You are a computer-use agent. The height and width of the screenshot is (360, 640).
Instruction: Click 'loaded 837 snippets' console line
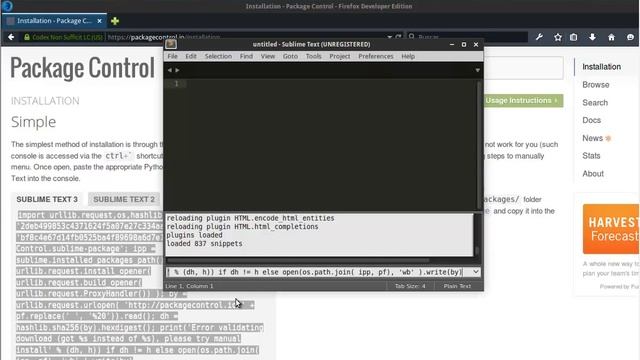pos(204,244)
